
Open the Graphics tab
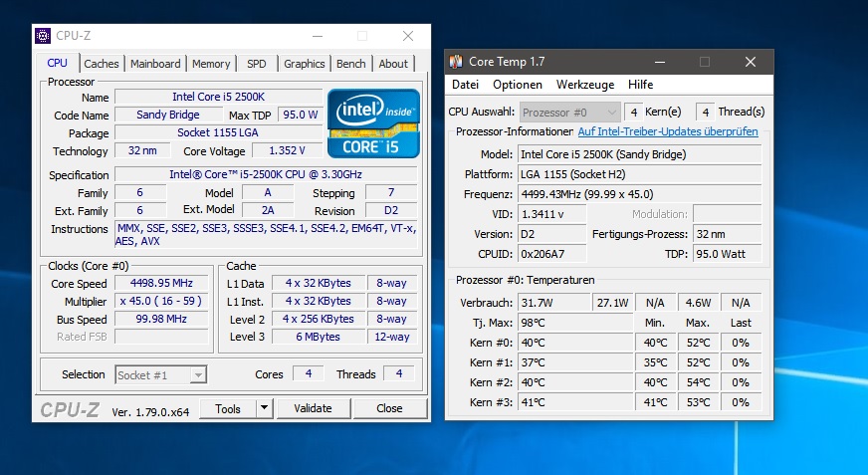pos(304,64)
